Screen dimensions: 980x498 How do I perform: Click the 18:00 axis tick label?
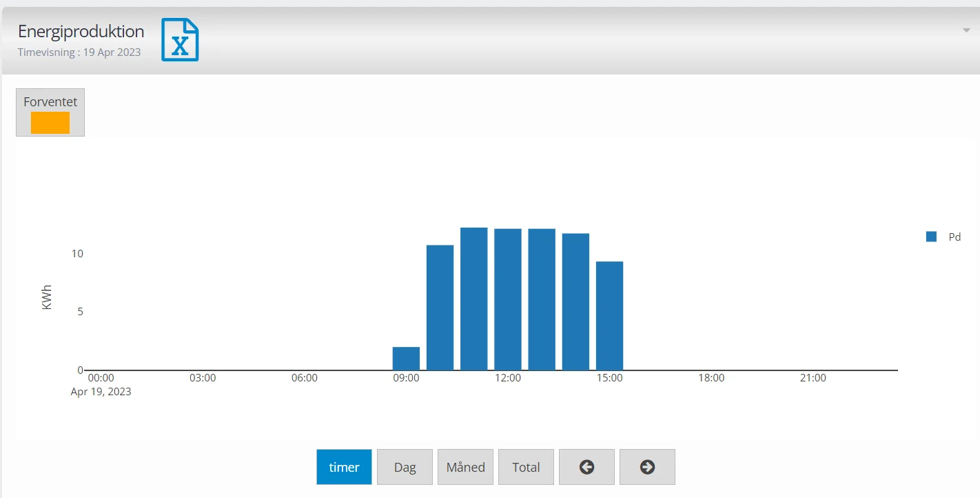coord(711,378)
